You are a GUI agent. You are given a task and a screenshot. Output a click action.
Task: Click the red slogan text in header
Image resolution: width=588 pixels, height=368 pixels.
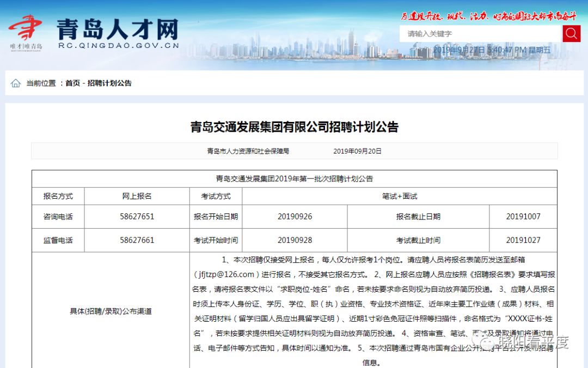click(488, 16)
